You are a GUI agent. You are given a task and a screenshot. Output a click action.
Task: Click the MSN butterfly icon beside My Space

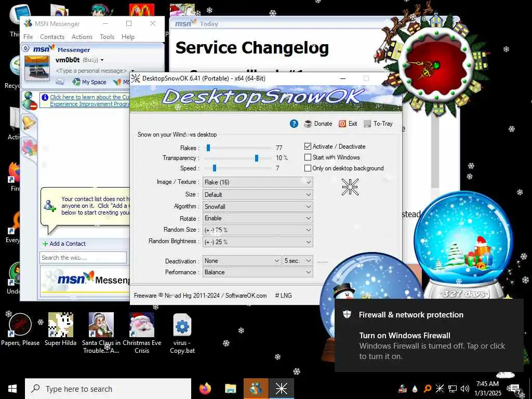(x=117, y=82)
